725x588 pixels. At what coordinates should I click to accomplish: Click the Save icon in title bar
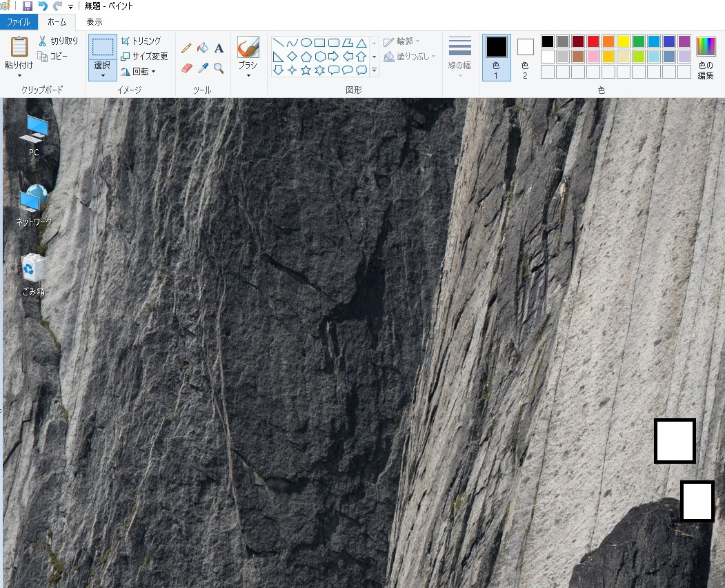(x=28, y=6)
